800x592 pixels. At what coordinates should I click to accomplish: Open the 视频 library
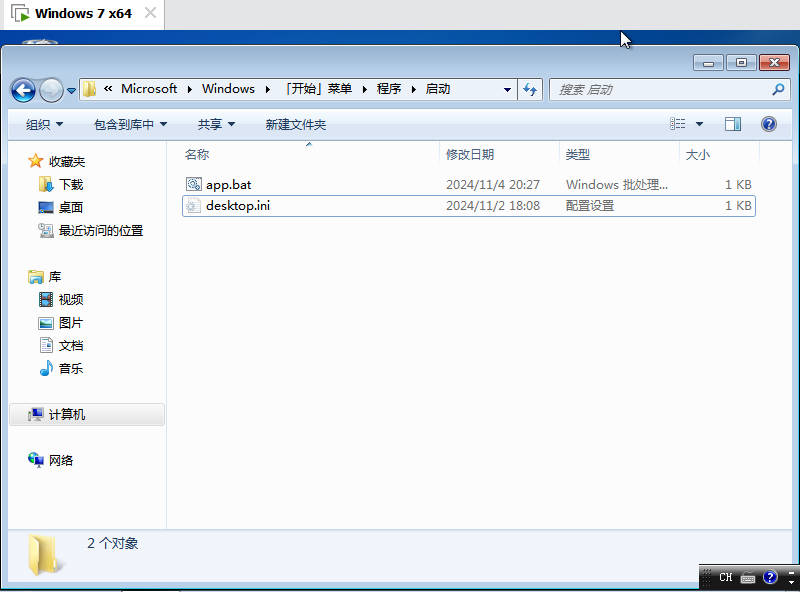point(71,300)
